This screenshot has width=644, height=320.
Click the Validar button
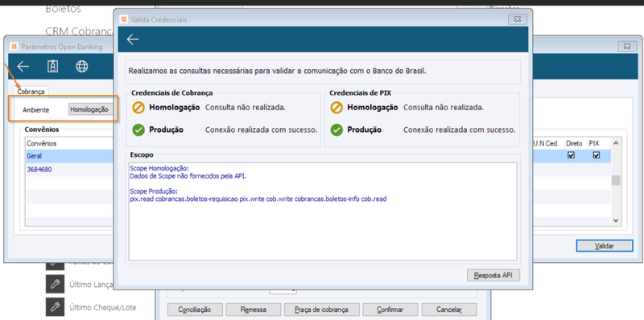[x=605, y=246]
